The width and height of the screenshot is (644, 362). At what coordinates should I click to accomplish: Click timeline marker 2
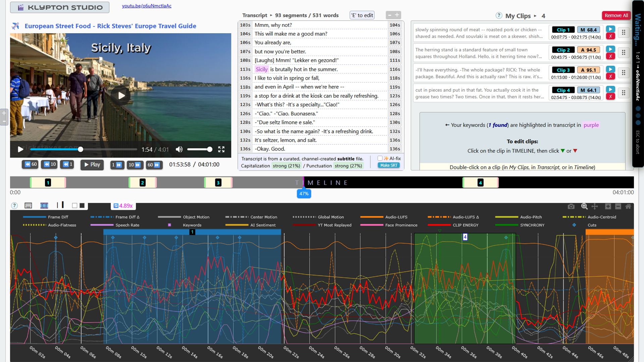[143, 183]
